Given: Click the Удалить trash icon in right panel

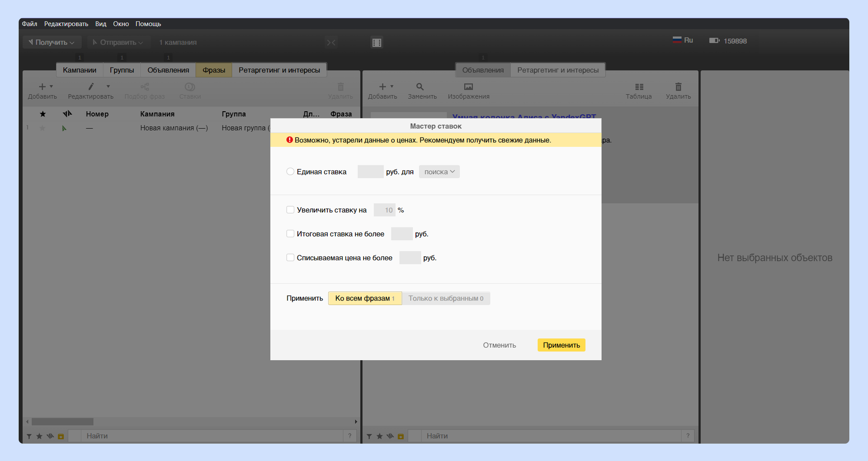Looking at the screenshot, I should (678, 87).
